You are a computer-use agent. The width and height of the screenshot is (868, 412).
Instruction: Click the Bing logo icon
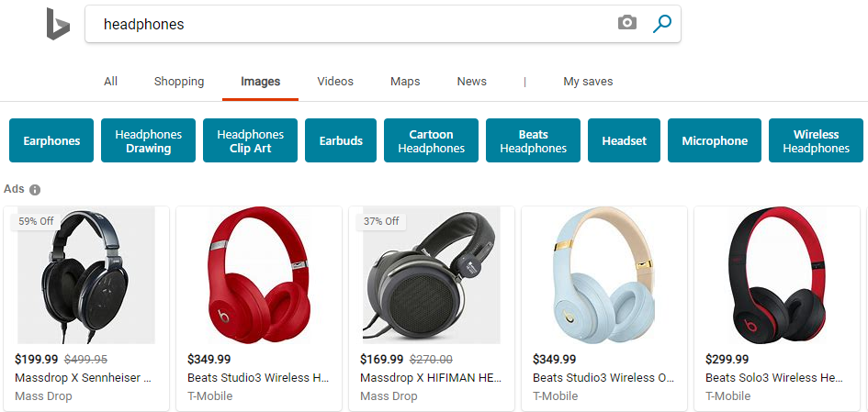[58, 24]
